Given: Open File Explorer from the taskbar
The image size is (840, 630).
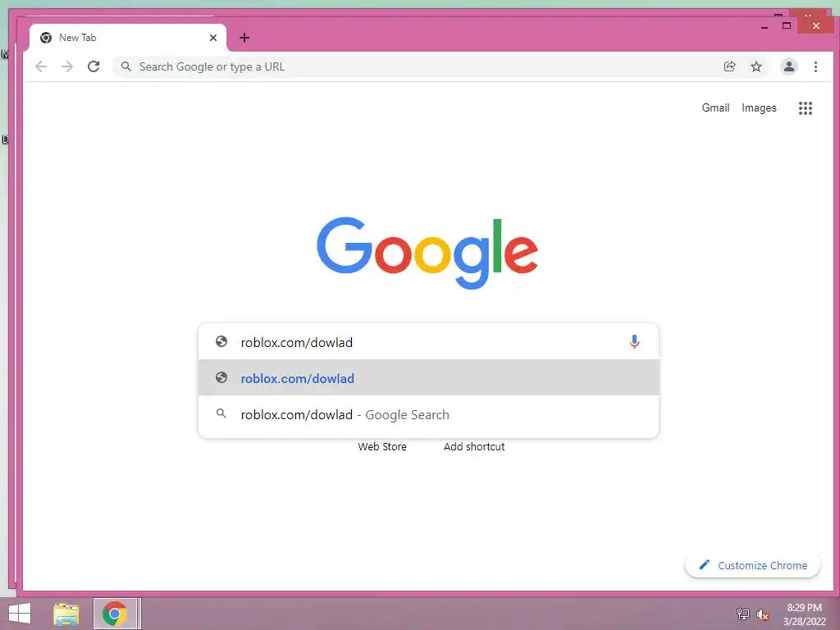Looking at the screenshot, I should tap(66, 614).
